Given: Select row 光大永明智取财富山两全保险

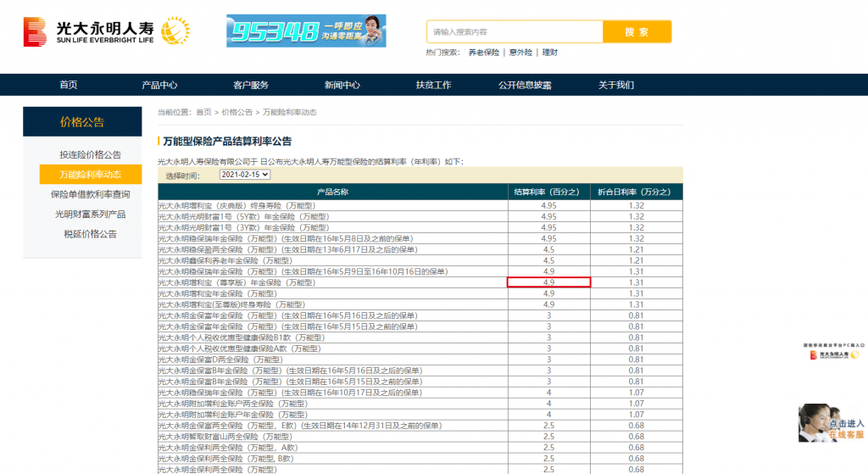Looking at the screenshot, I should [x=420, y=437].
